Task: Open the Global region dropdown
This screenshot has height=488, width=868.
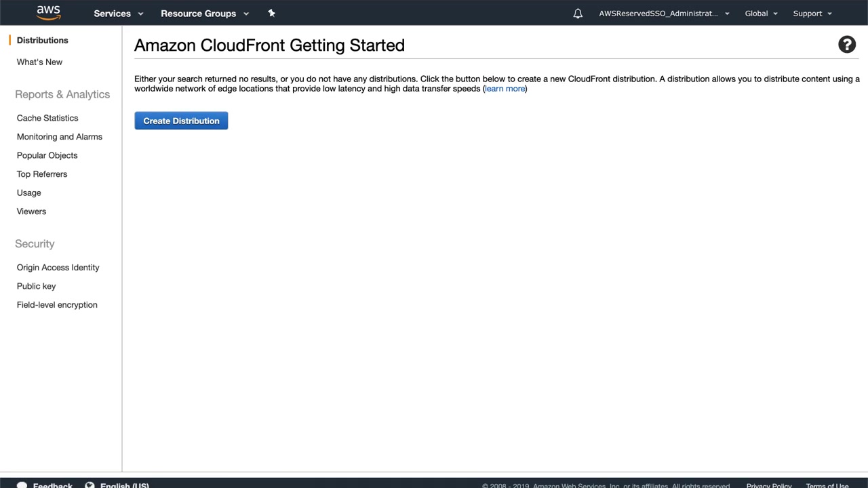Action: point(761,14)
